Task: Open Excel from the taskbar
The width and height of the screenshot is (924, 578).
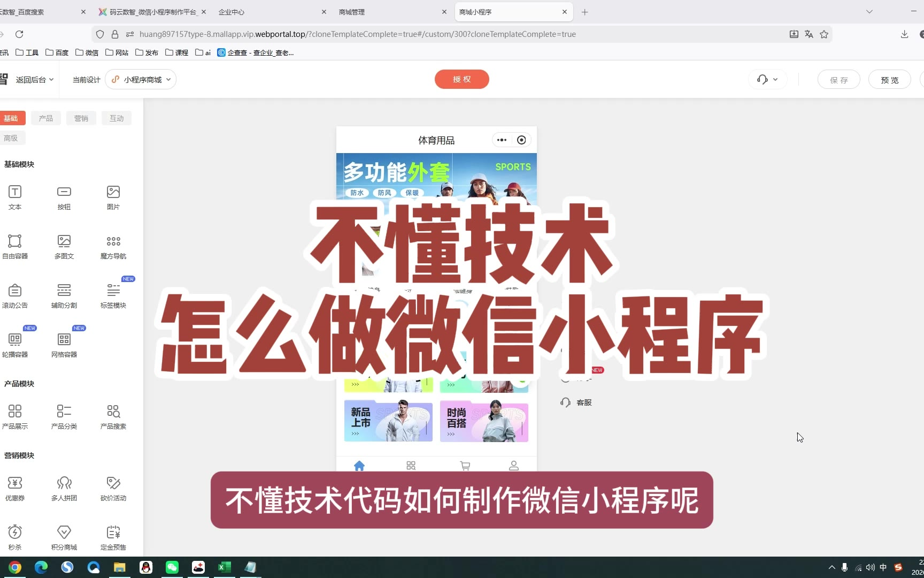Action: [x=225, y=567]
